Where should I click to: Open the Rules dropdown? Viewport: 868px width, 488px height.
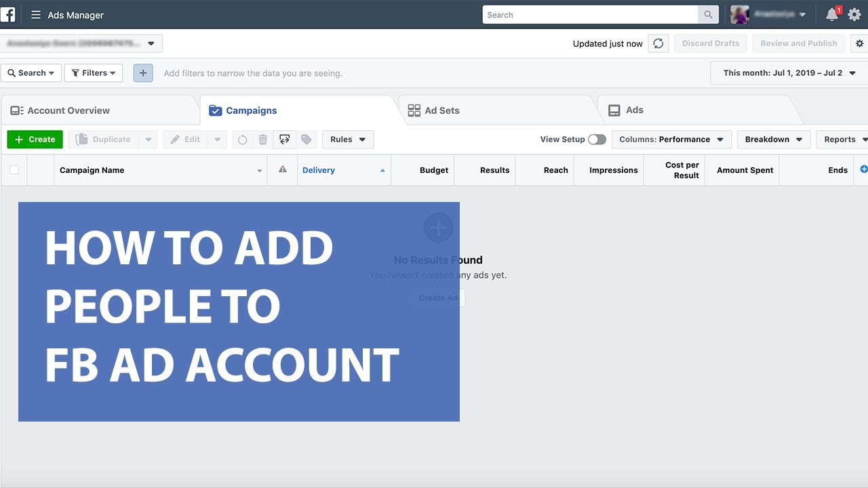tap(348, 140)
